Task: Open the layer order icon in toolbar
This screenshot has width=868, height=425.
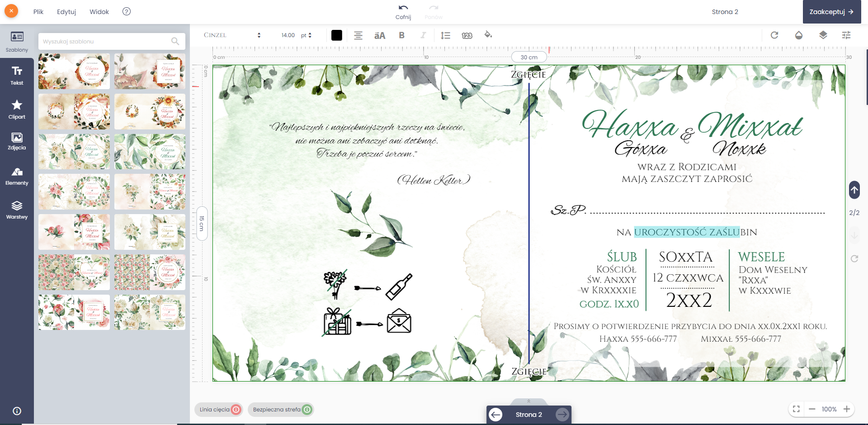Action: click(x=823, y=35)
